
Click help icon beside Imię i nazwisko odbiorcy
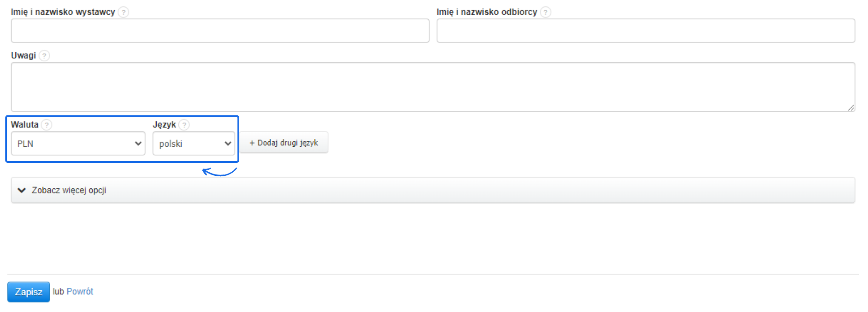(545, 12)
